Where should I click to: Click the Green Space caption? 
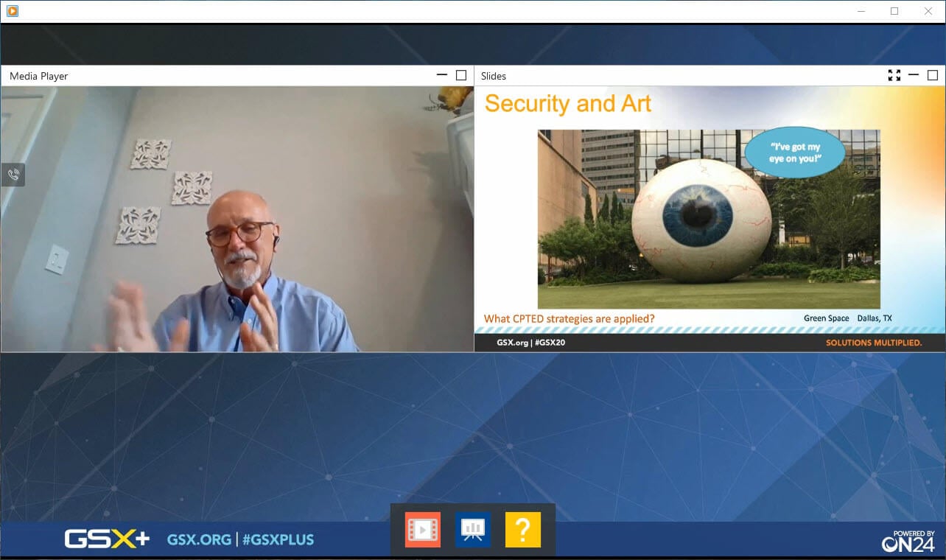pos(827,318)
